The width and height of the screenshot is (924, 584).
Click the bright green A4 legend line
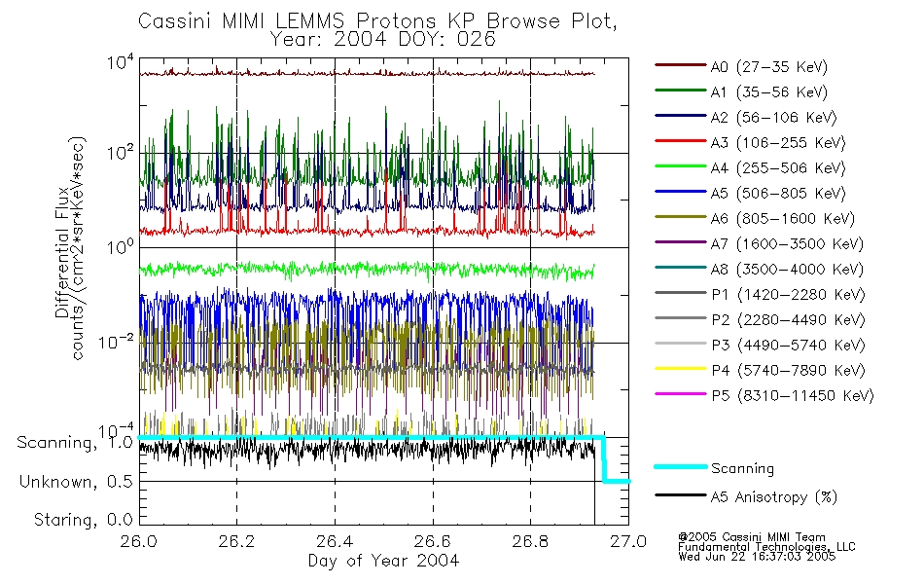point(680,166)
